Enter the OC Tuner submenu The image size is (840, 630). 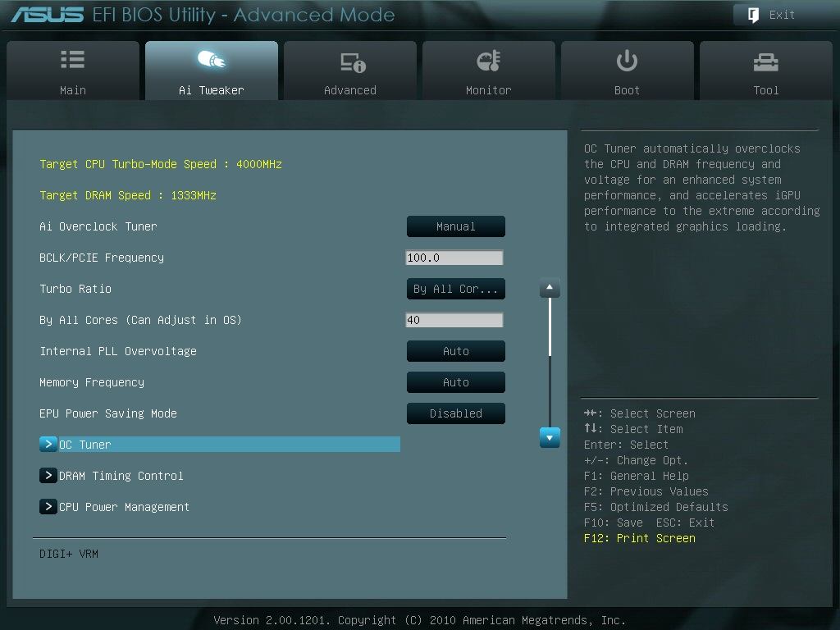click(220, 444)
